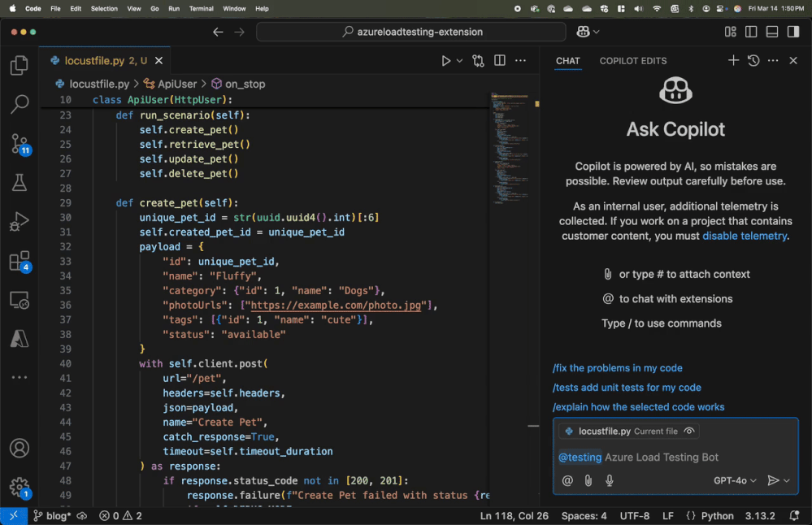Show chat history clock icon
This screenshot has height=525, width=812.
(753, 61)
